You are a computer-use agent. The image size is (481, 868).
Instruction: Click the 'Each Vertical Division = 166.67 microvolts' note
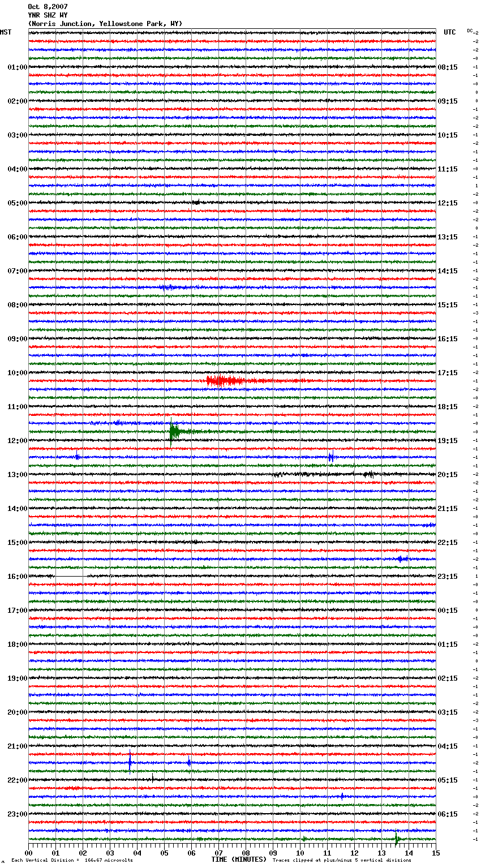coord(72,860)
